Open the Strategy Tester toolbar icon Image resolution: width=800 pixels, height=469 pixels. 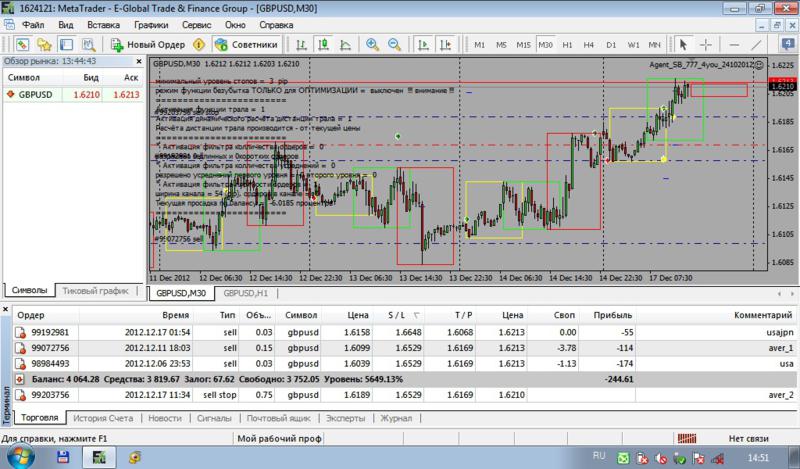pos(88,44)
